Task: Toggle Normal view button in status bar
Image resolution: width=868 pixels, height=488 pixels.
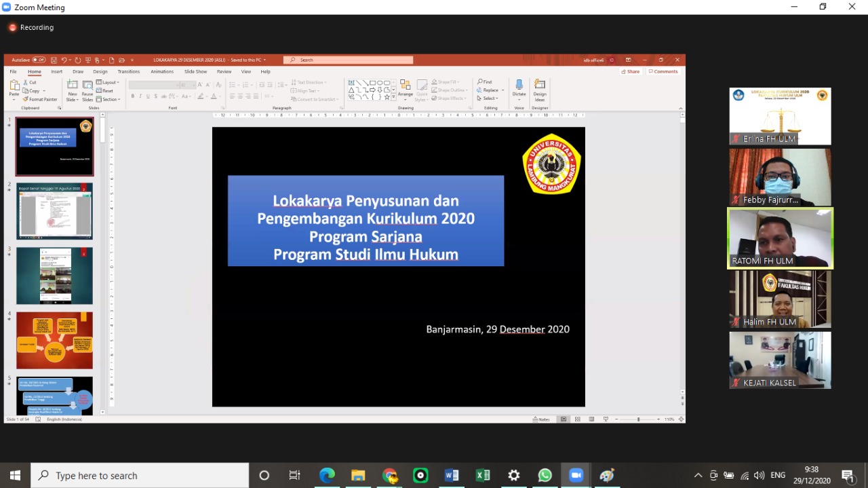Action: coord(564,419)
